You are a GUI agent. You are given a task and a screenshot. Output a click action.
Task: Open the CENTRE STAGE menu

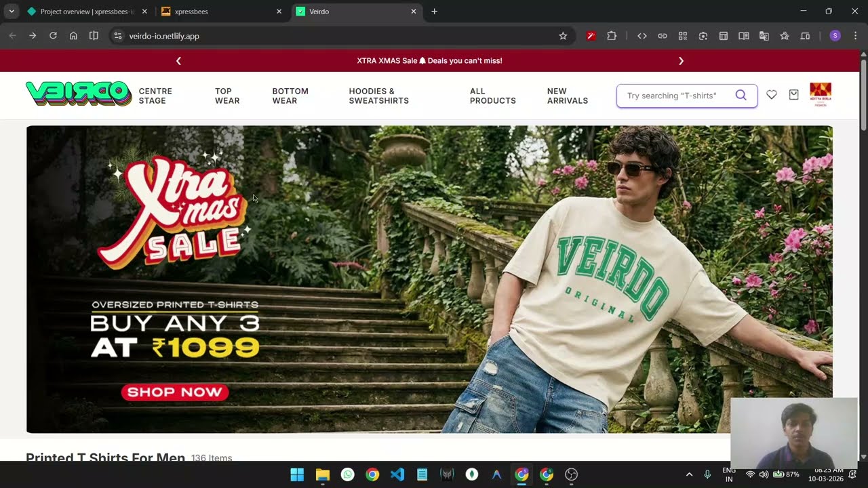(155, 96)
